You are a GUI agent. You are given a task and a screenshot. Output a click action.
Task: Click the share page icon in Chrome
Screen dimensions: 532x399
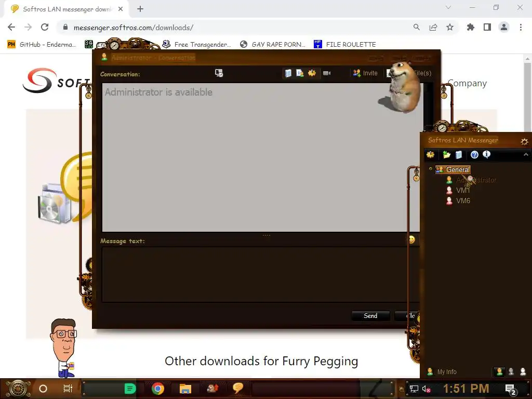point(433,27)
